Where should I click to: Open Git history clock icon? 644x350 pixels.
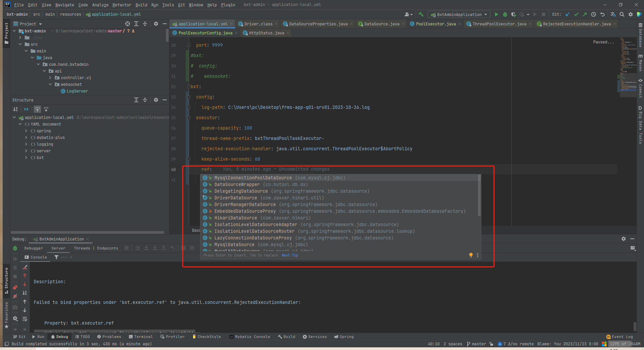pyautogui.click(x=594, y=14)
